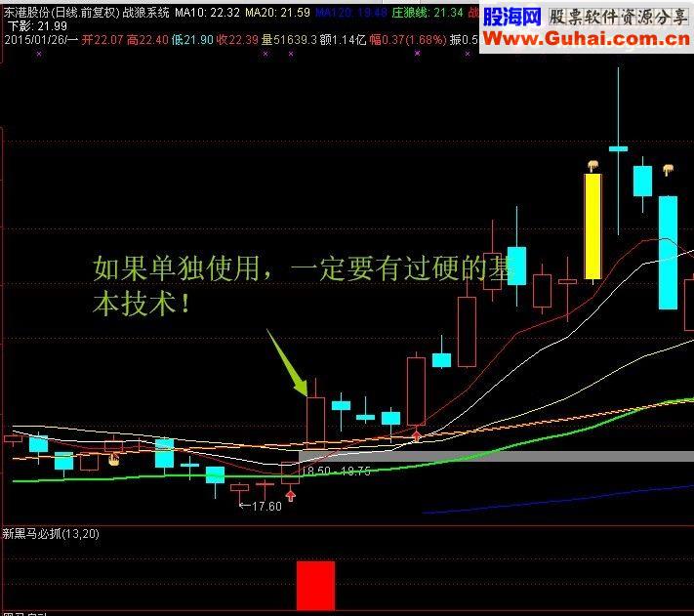The image size is (694, 616).
Task: Click the MA10: 22.32 label
Action: pyautogui.click(x=208, y=13)
